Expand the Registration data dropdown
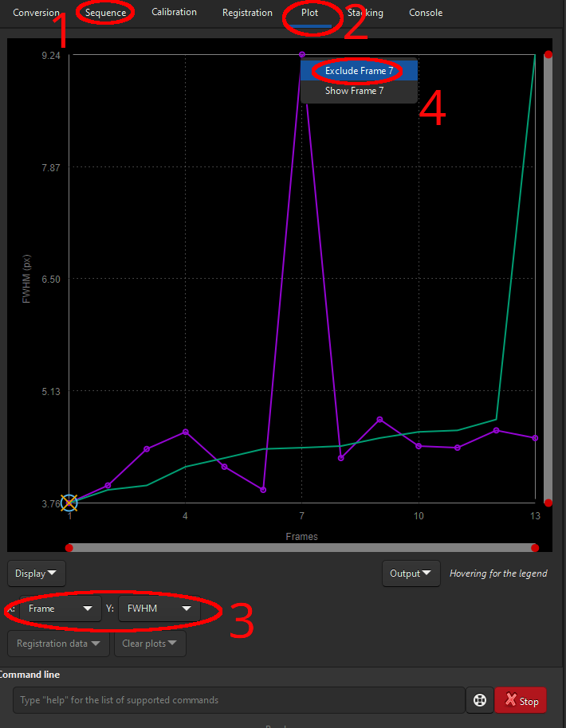Viewport: 566px width, 728px height. pyautogui.click(x=58, y=644)
